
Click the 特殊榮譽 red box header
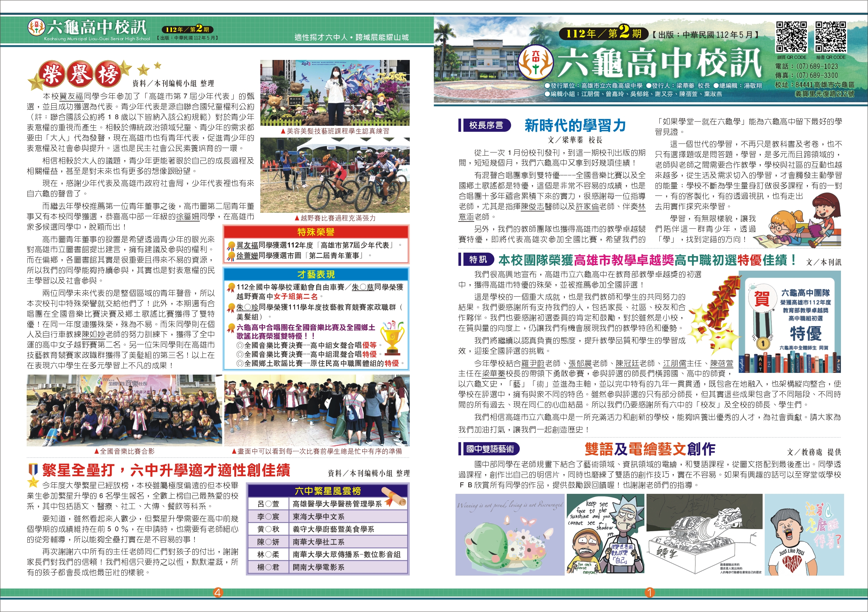click(315, 232)
